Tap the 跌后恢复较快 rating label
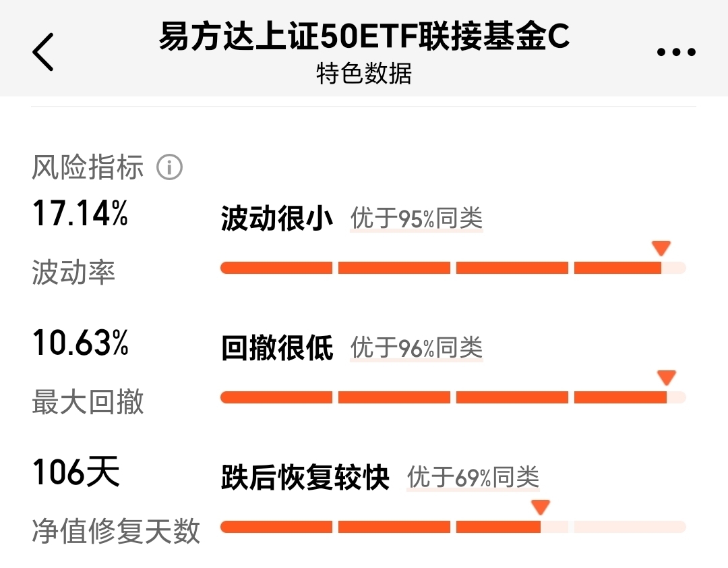This screenshot has height=568, width=728. point(305,478)
